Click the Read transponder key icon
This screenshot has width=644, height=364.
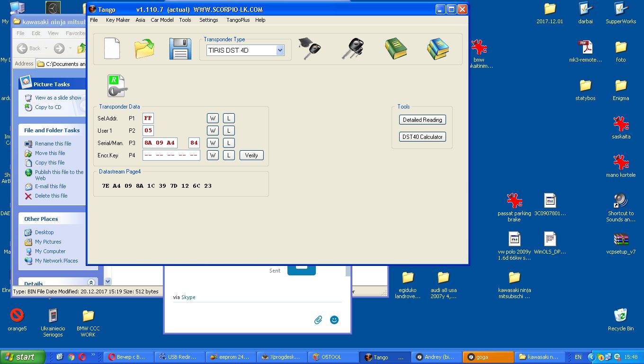click(117, 86)
